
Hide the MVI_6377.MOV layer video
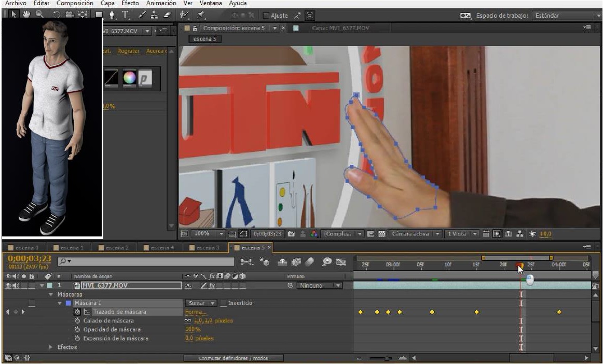pos(7,286)
